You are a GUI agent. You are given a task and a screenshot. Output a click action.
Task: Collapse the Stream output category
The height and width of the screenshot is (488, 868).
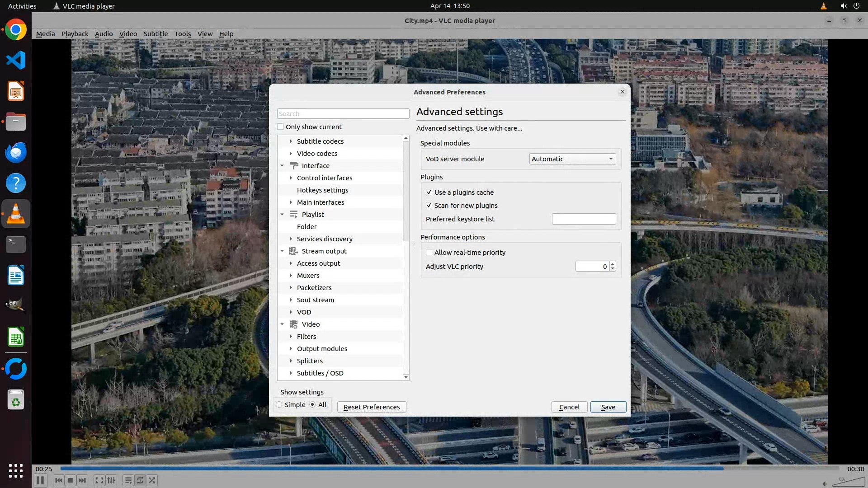(x=282, y=251)
